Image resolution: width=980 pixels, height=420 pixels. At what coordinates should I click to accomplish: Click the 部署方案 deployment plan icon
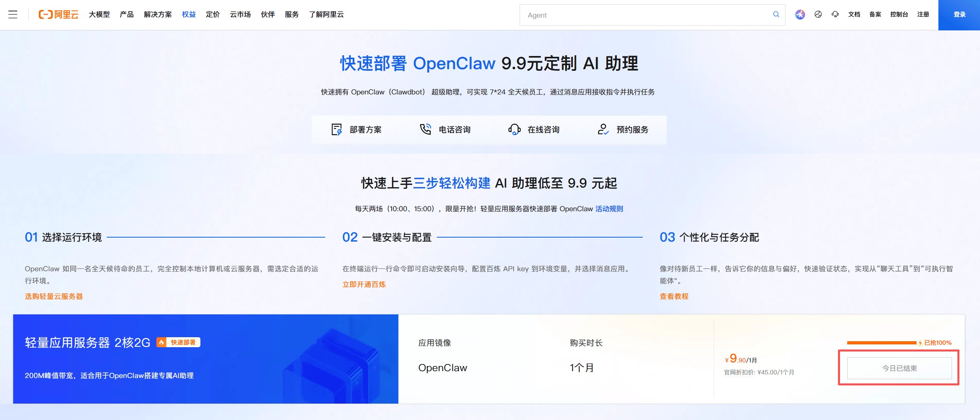tap(337, 129)
